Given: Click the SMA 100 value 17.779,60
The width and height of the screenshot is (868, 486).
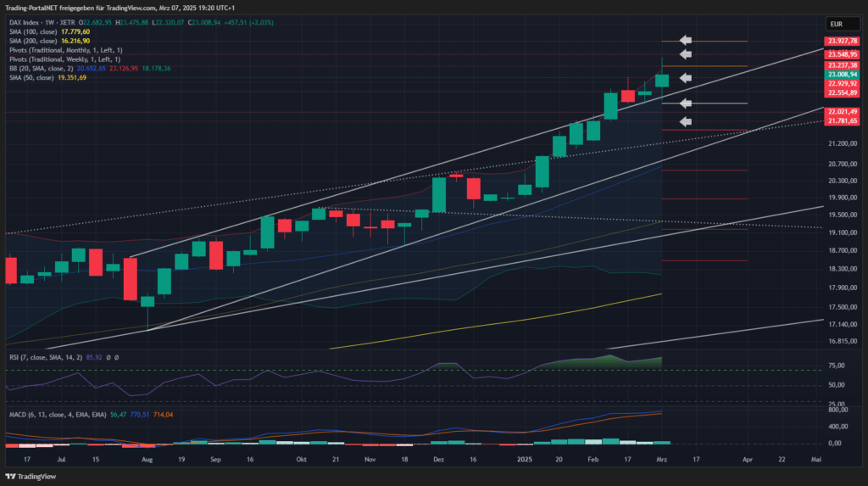Looking at the screenshot, I should tap(75, 31).
